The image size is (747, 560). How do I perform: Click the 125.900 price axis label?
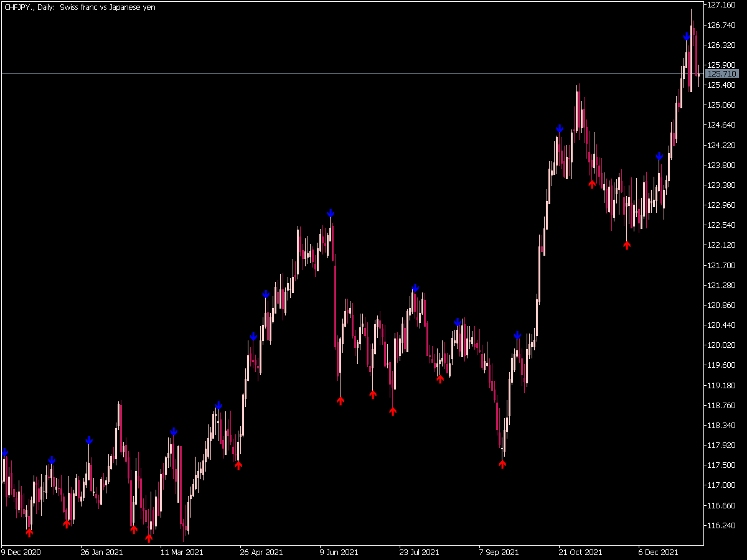722,65
